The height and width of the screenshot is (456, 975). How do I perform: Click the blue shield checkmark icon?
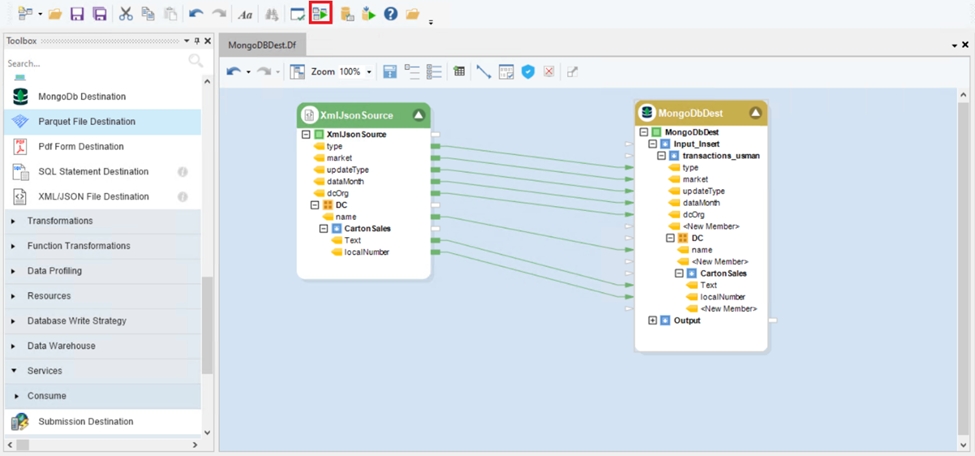[528, 72]
